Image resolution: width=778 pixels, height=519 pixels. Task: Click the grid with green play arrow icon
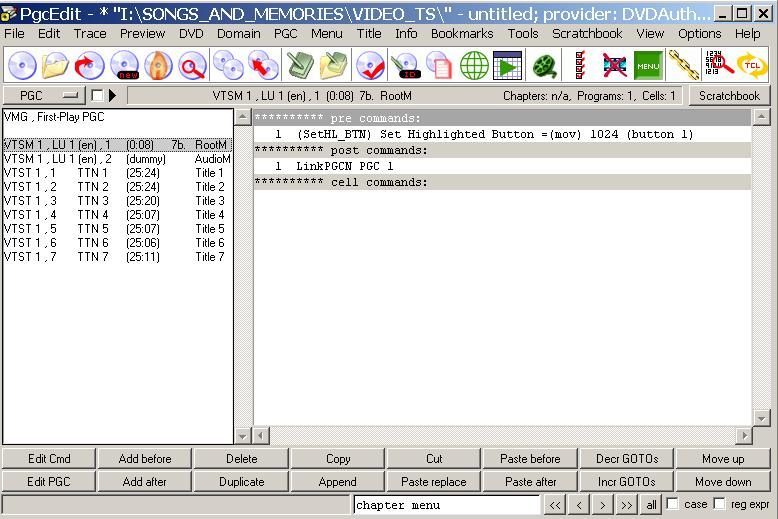508,65
